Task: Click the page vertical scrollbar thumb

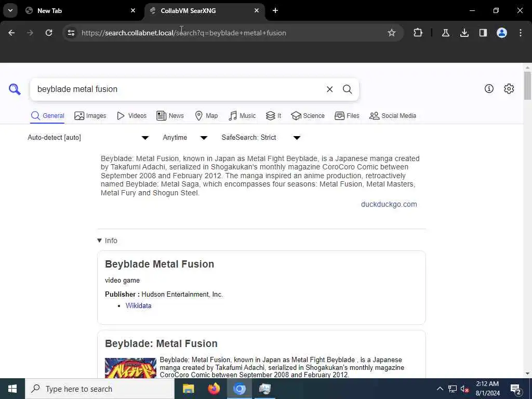Action: click(x=527, y=86)
